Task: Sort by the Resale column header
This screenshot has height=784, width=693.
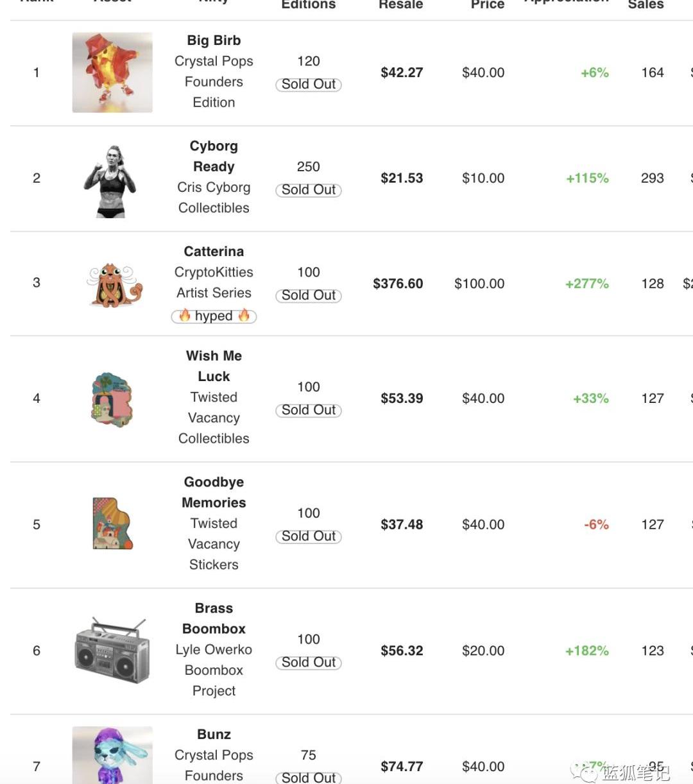Action: (x=401, y=4)
